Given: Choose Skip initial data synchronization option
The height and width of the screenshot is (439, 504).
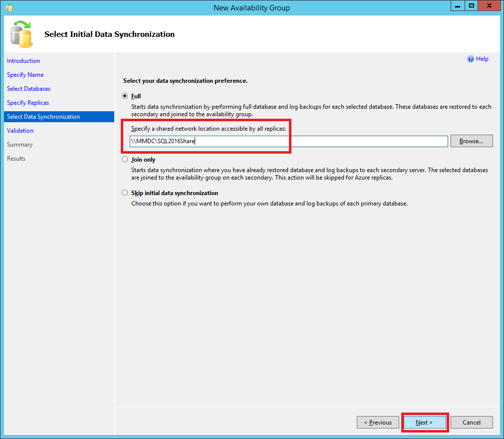Looking at the screenshot, I should 125,193.
